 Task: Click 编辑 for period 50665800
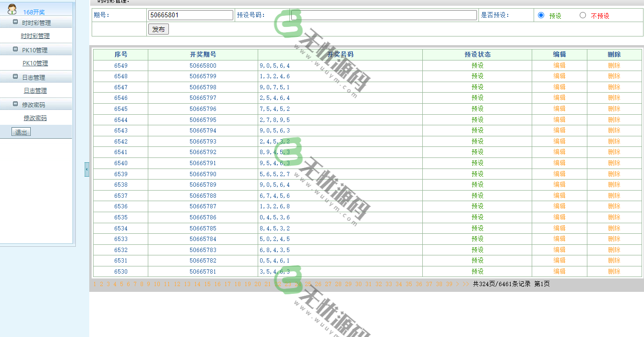(559, 65)
